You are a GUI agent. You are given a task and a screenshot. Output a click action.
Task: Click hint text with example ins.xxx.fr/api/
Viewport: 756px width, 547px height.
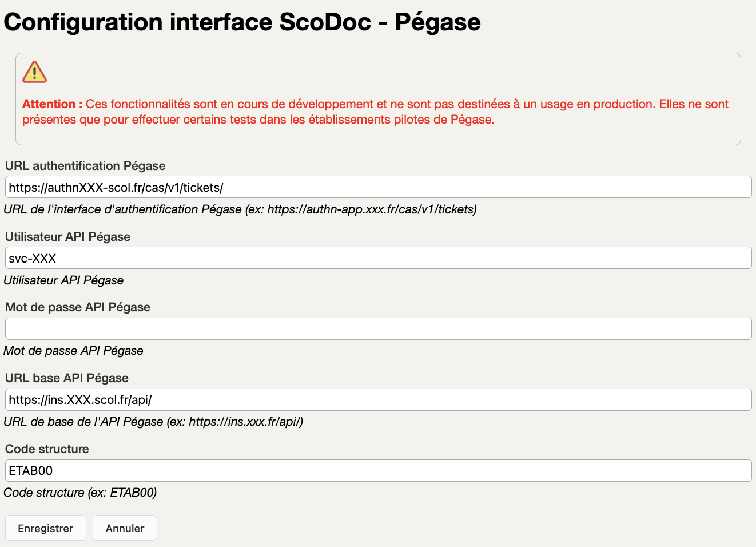(x=153, y=422)
